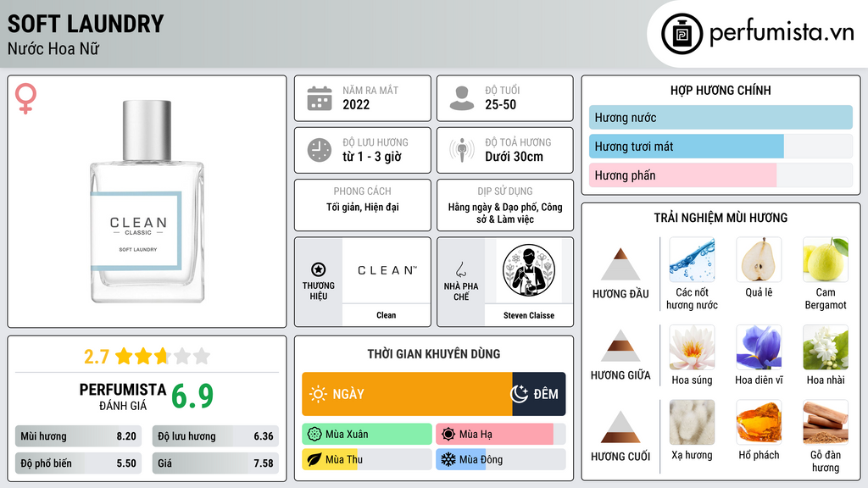The image size is (868, 488).
Task: Select the Cam Bergamot note image
Action: (826, 259)
